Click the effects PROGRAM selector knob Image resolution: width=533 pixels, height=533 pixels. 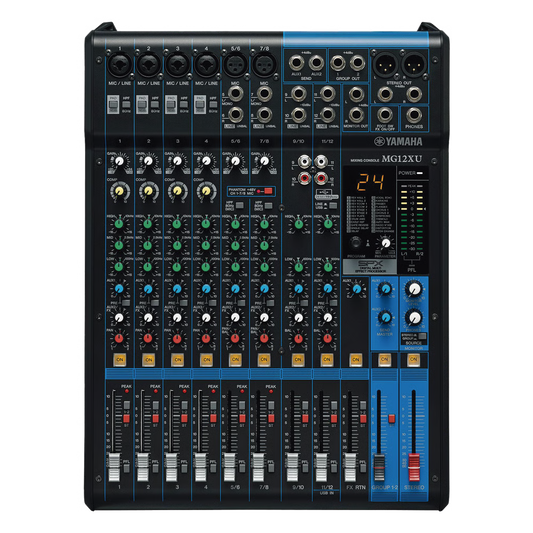[x=356, y=243]
